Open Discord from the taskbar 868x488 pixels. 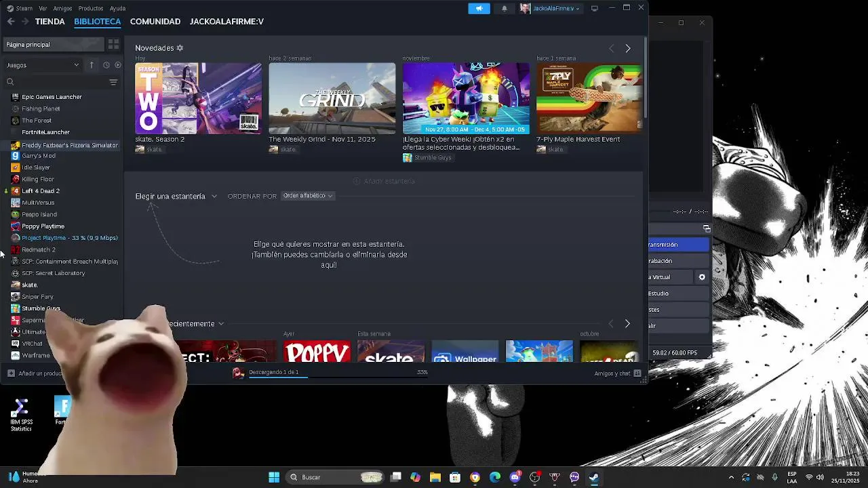click(x=515, y=477)
